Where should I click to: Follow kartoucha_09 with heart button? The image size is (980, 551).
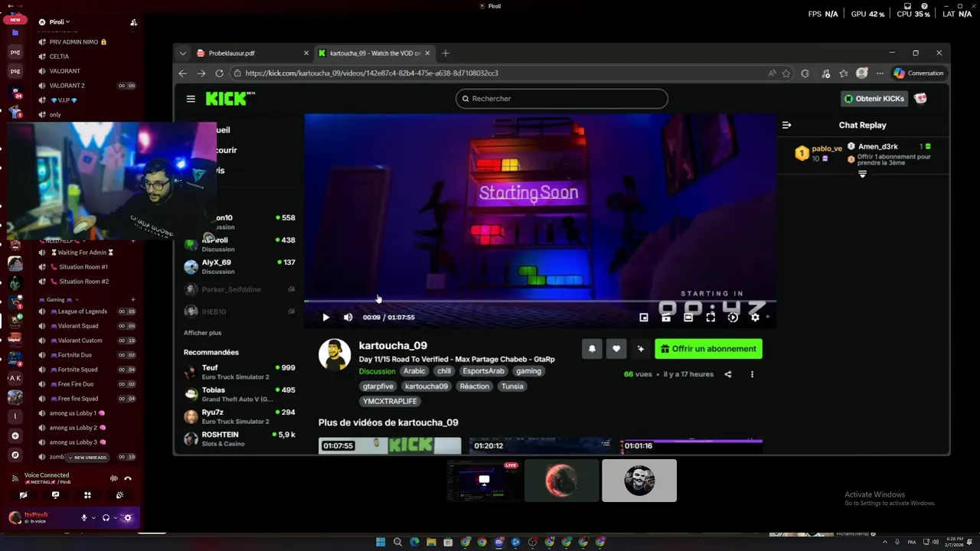pyautogui.click(x=616, y=349)
